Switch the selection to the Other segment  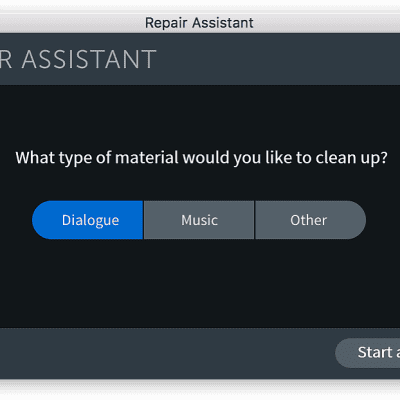(x=310, y=220)
